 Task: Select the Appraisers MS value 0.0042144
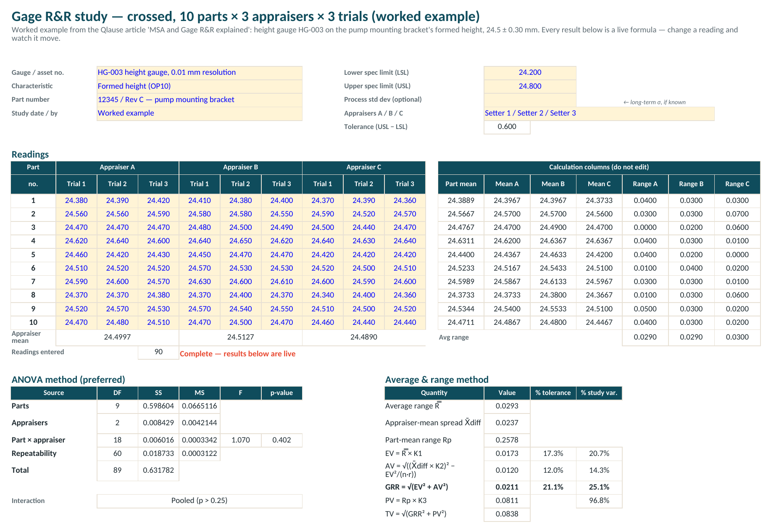200,423
